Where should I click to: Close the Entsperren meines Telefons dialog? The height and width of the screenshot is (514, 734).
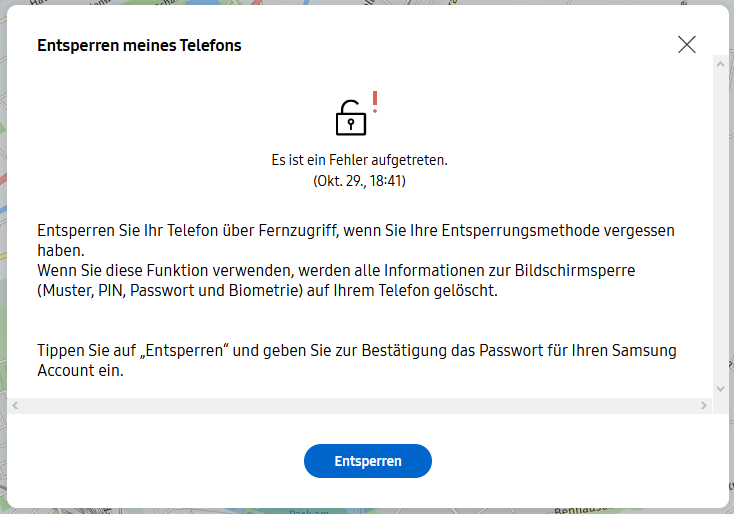coord(687,45)
